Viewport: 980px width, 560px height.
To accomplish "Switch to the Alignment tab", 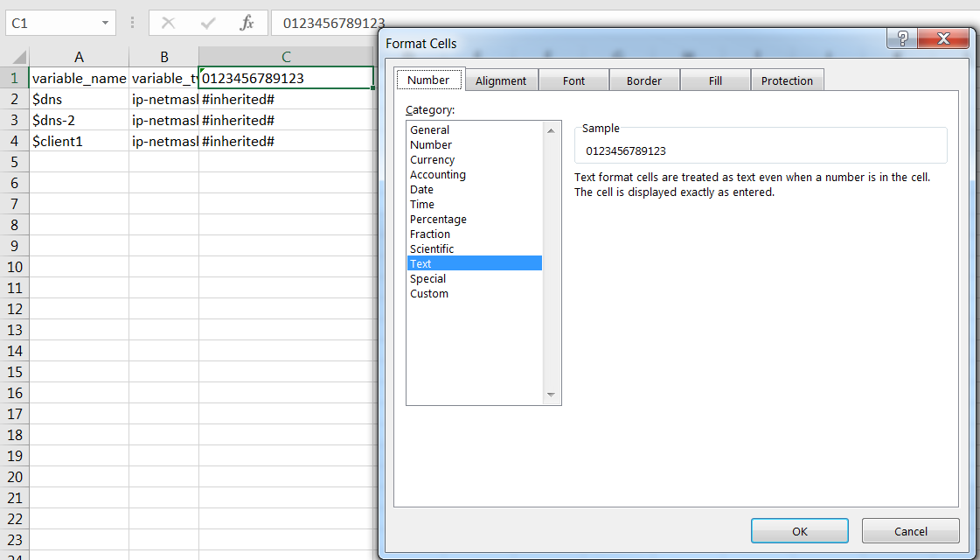I will pyautogui.click(x=501, y=80).
